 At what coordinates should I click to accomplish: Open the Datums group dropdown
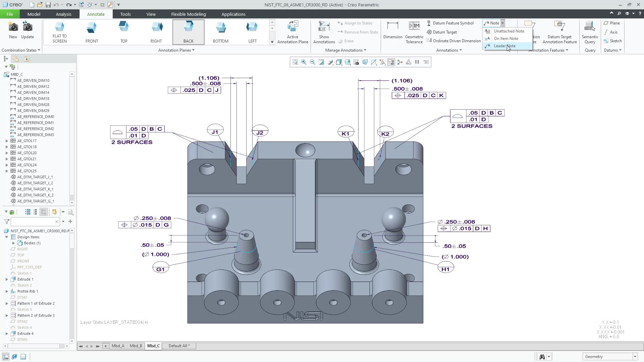click(x=612, y=50)
